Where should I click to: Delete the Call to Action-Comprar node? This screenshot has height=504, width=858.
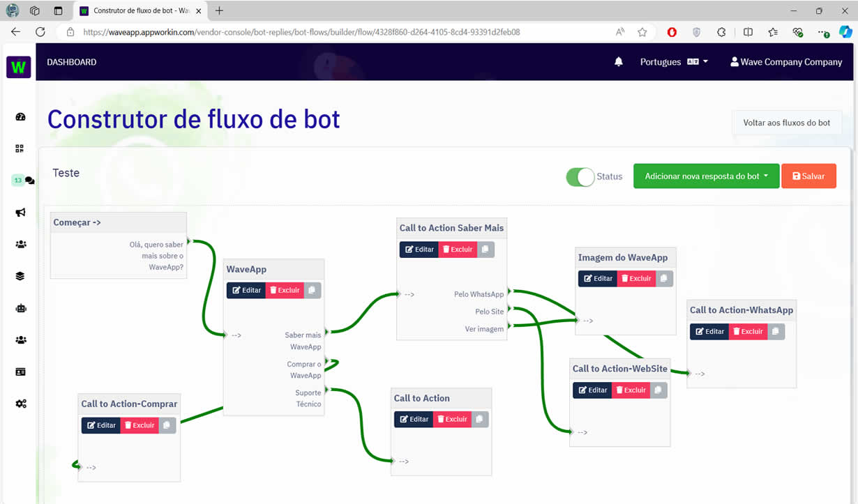tap(140, 425)
